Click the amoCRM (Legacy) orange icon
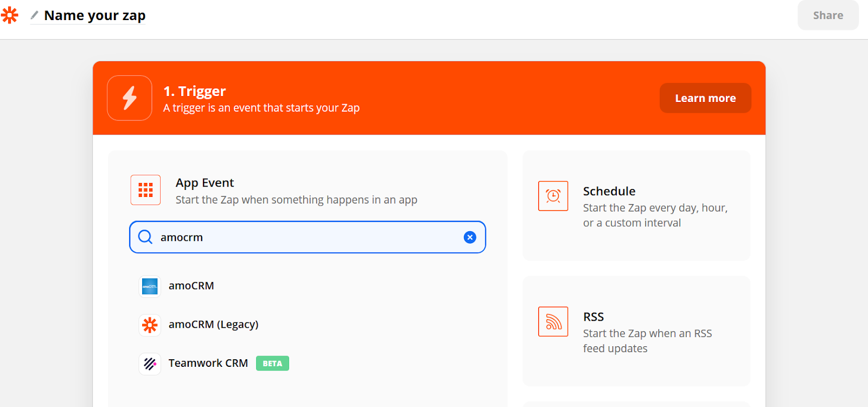The width and height of the screenshot is (868, 407). point(150,325)
